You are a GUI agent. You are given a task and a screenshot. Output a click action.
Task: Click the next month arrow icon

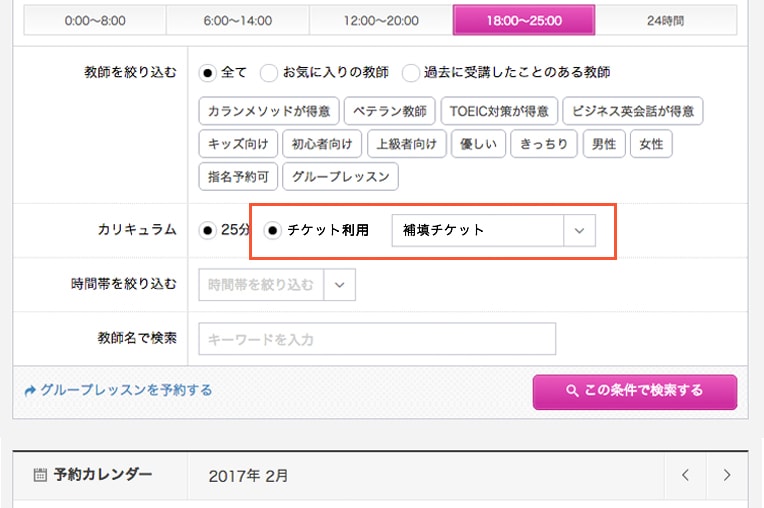pos(727,476)
